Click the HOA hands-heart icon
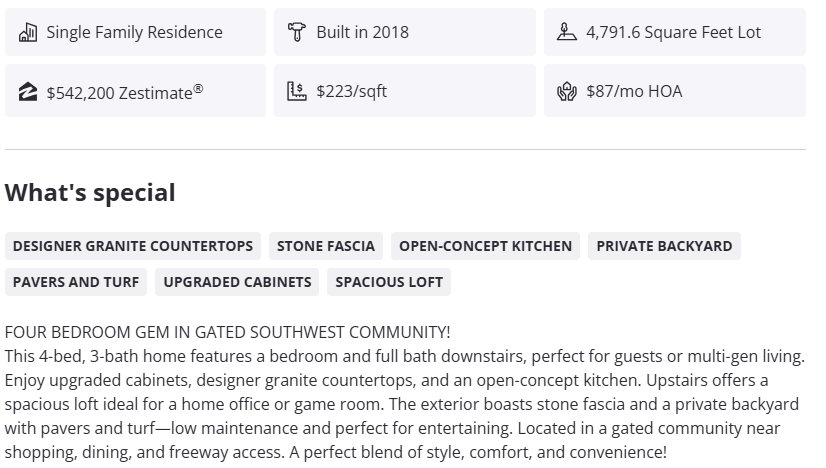Viewport: 826px width, 468px height. click(567, 91)
